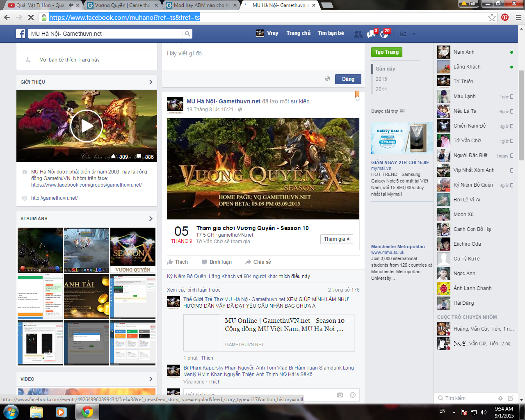Image resolution: width=525 pixels, height=420 pixels.
Task: Switch to Vương Quyền Game thủ tab
Action: [x=122, y=5]
